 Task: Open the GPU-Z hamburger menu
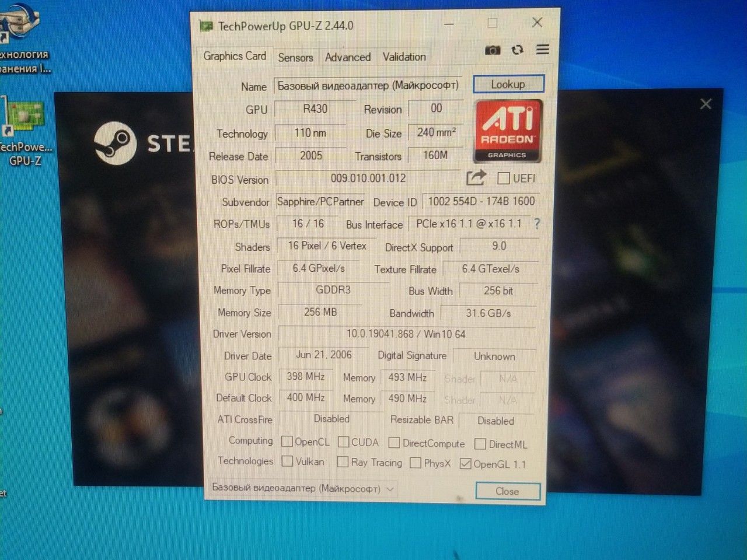point(543,50)
